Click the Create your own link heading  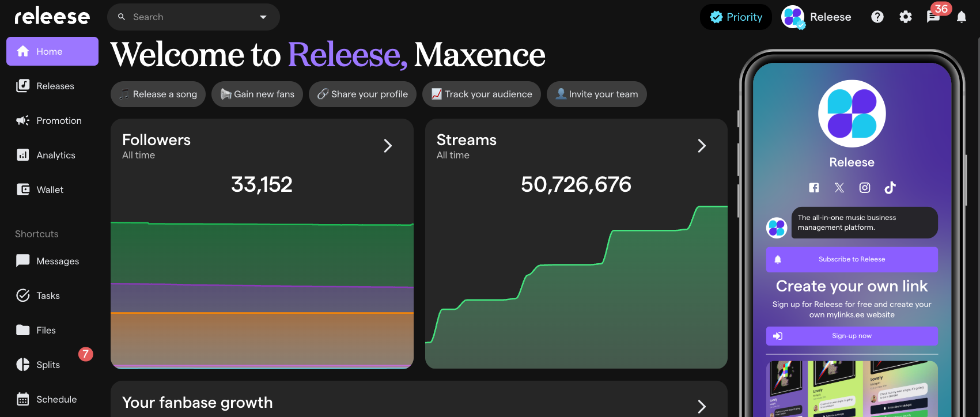tap(852, 286)
